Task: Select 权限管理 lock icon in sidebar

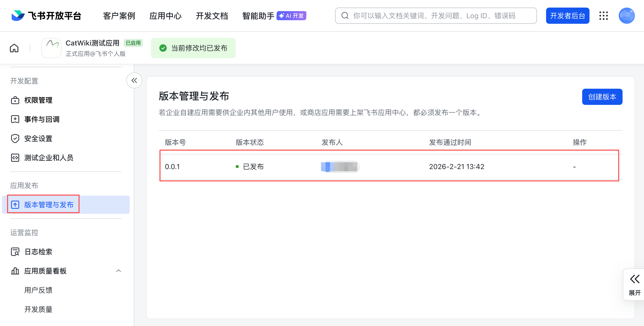Action: click(x=15, y=100)
